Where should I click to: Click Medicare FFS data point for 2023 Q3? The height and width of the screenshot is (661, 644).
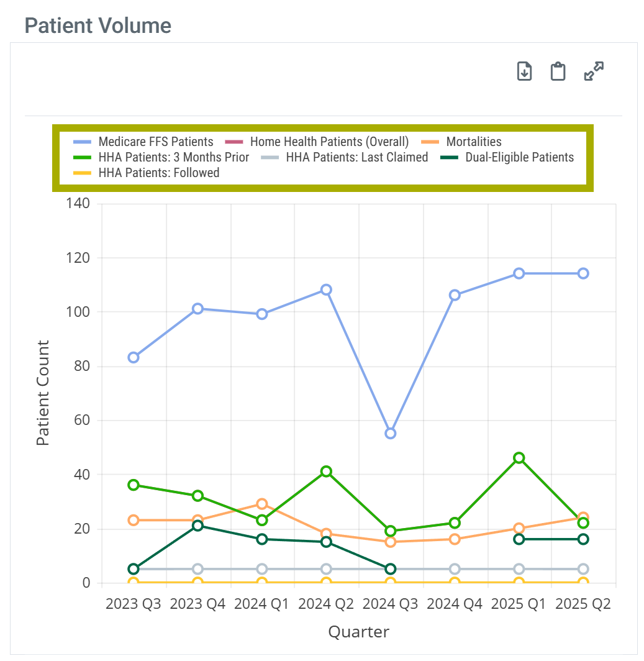click(133, 357)
